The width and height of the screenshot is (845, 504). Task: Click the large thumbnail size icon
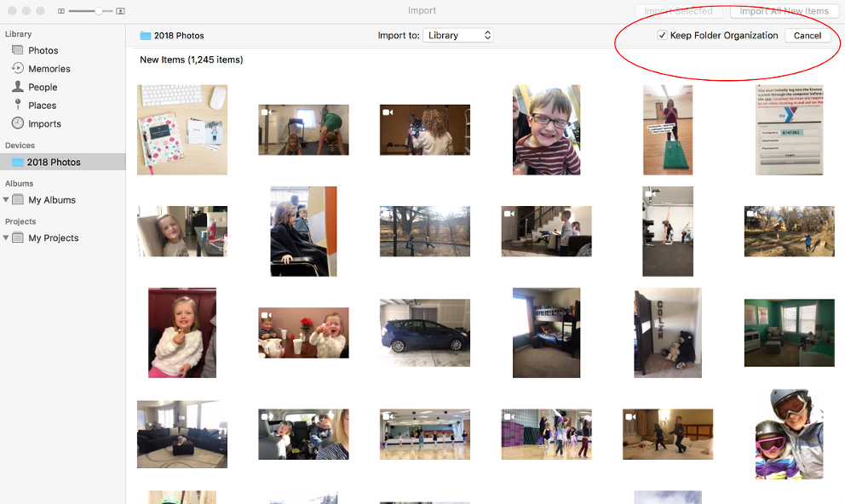120,11
